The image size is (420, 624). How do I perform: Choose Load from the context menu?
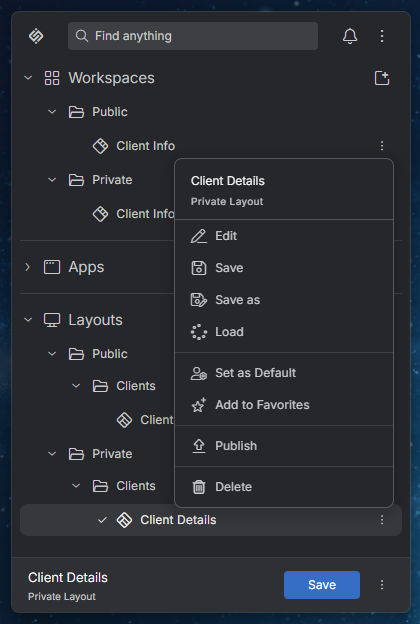284,332
